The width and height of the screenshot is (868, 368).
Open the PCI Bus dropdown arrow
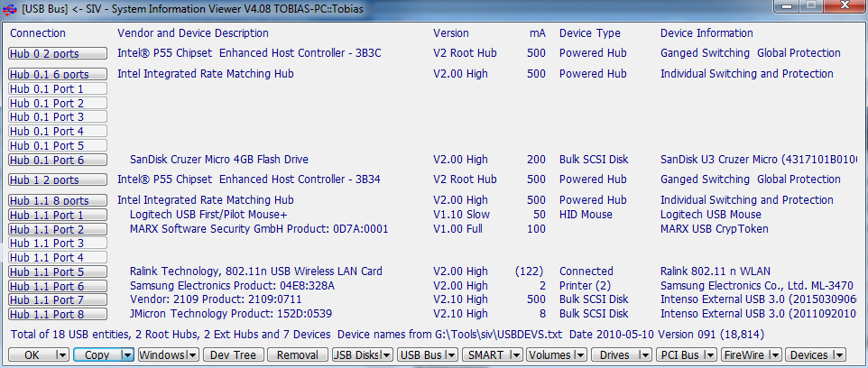click(x=710, y=355)
